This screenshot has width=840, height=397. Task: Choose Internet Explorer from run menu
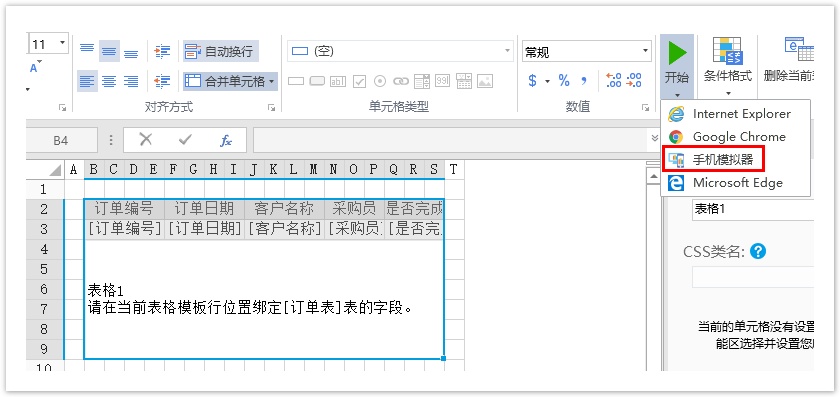pyautogui.click(x=736, y=114)
